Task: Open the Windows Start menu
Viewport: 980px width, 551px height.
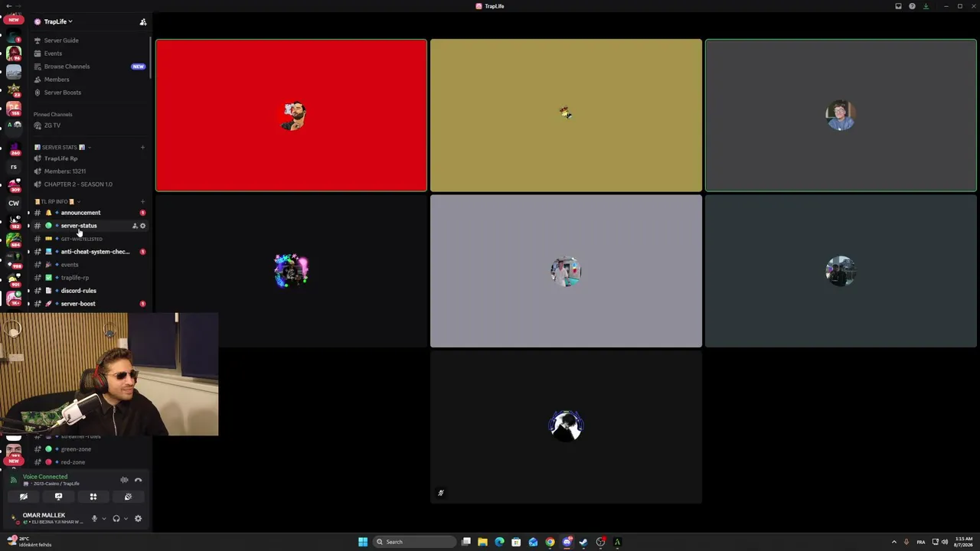Action: [x=363, y=542]
